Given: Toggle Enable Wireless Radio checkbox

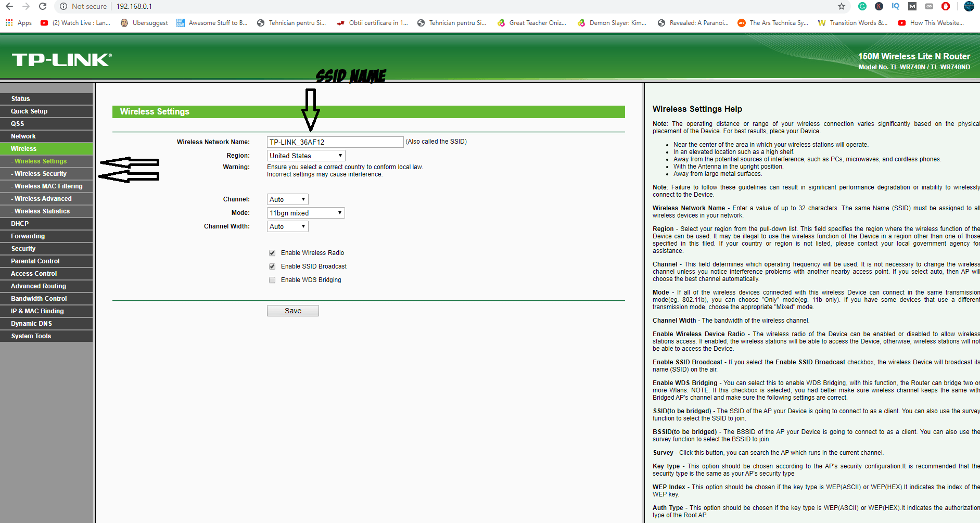Looking at the screenshot, I should click(272, 253).
